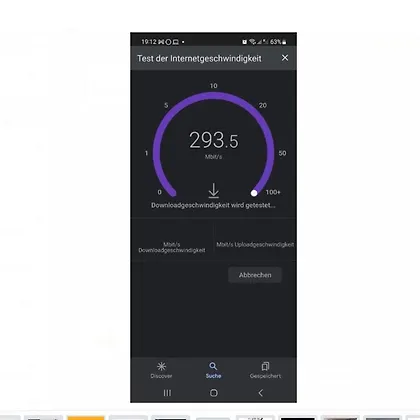The image size is (420, 420).
Task: Select the orange thumbnail in bottom strip
Action: (86, 418)
